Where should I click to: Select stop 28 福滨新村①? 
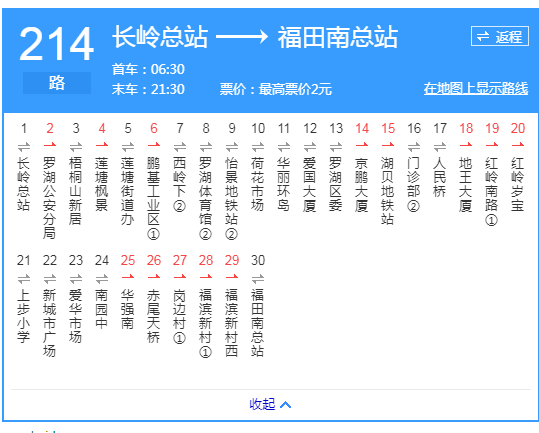(x=206, y=323)
